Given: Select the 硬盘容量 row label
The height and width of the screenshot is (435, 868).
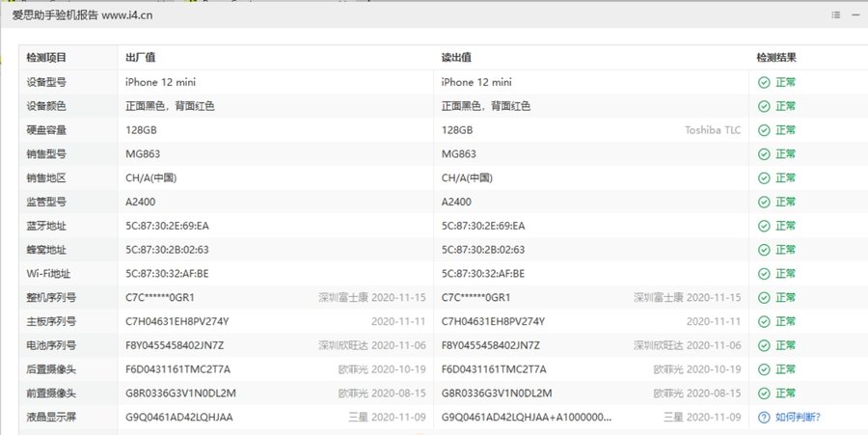Looking at the screenshot, I should pyautogui.click(x=46, y=130).
